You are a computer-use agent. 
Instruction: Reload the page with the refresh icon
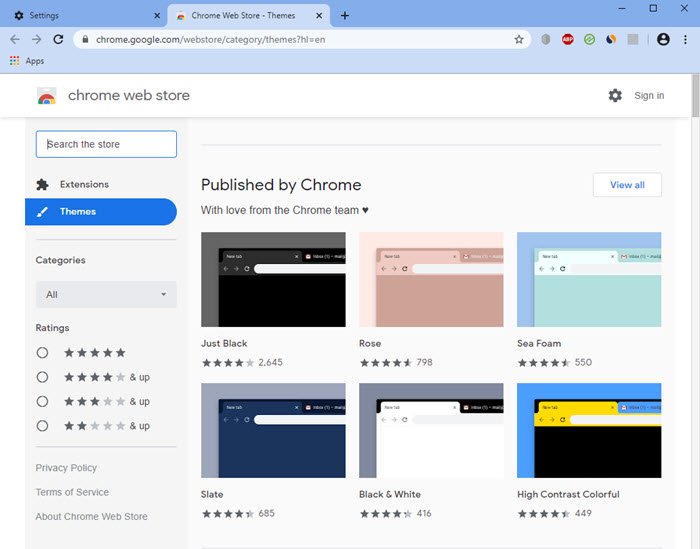coord(58,39)
